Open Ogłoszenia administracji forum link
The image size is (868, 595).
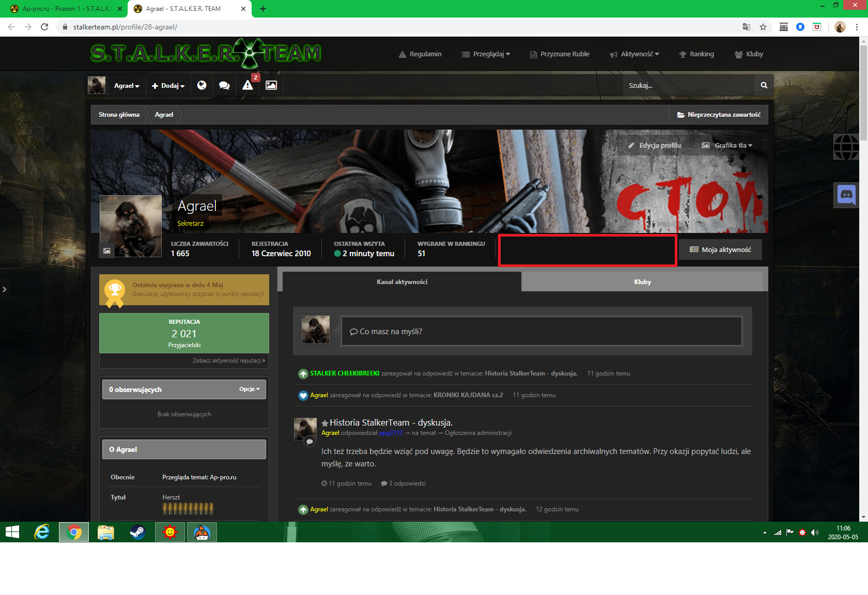478,433
